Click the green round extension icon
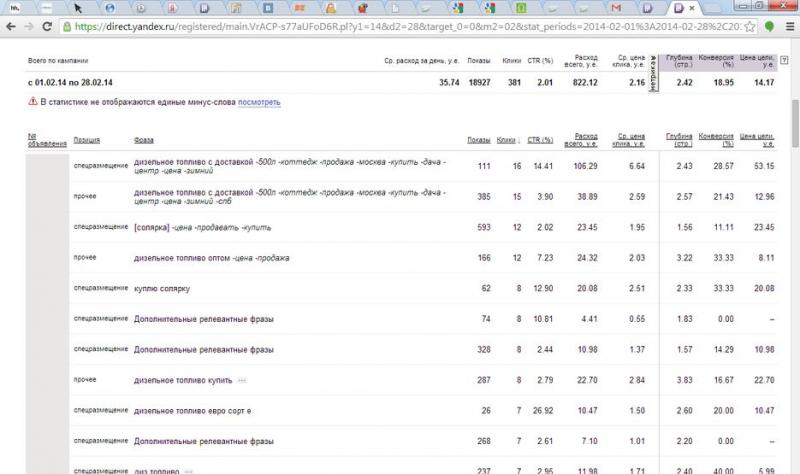This screenshot has height=474, width=800. [769, 27]
